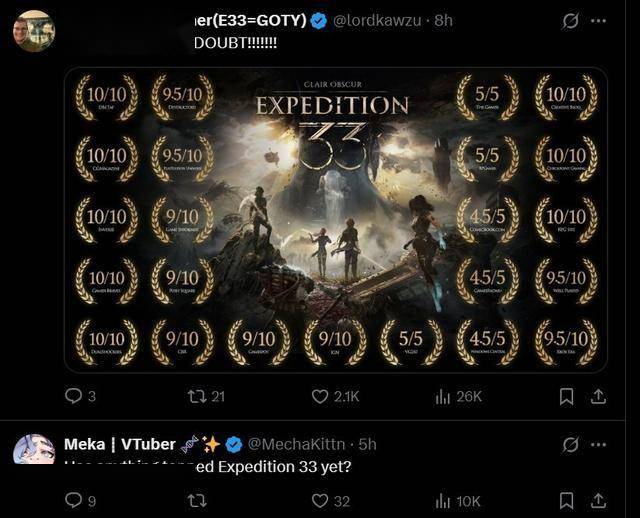This screenshot has width=640, height=518.
Task: Share the lordkawzu tweet
Action: (x=598, y=396)
